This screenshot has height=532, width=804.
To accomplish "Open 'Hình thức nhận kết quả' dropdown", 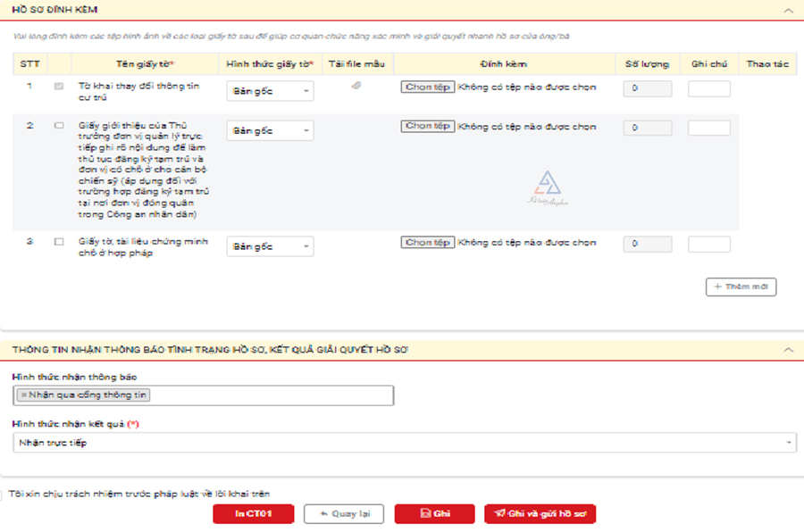I will pos(404,443).
